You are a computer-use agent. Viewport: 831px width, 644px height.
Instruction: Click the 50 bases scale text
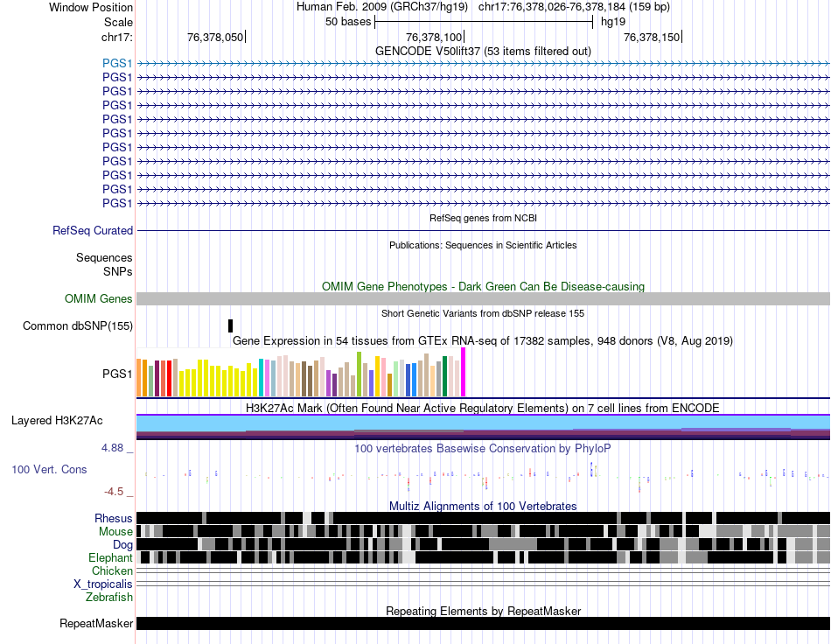[348, 22]
